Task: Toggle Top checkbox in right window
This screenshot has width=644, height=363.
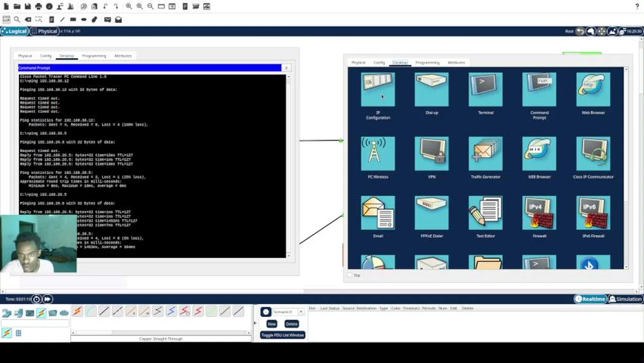Action: tap(351, 275)
